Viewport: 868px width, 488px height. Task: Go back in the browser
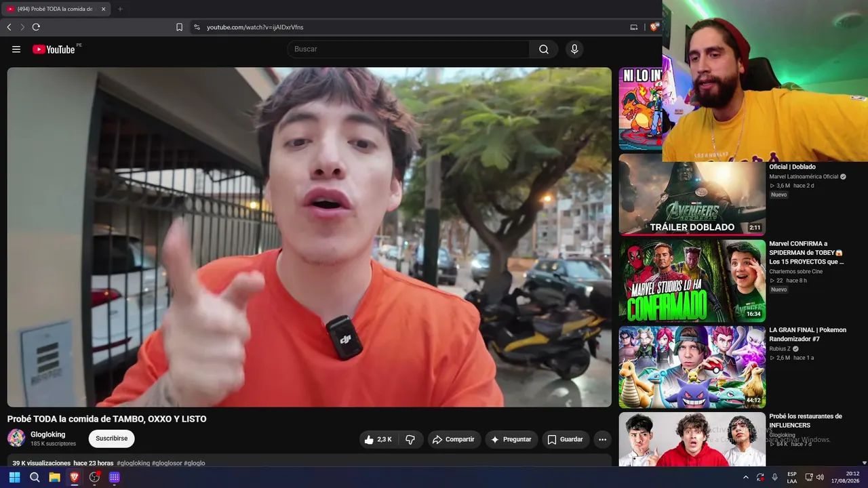point(9,27)
